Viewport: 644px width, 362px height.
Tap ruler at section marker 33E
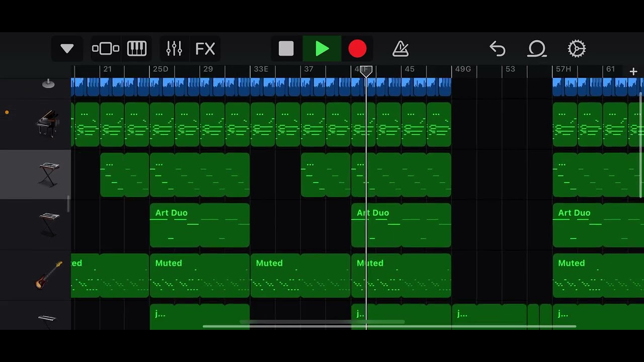click(x=261, y=69)
